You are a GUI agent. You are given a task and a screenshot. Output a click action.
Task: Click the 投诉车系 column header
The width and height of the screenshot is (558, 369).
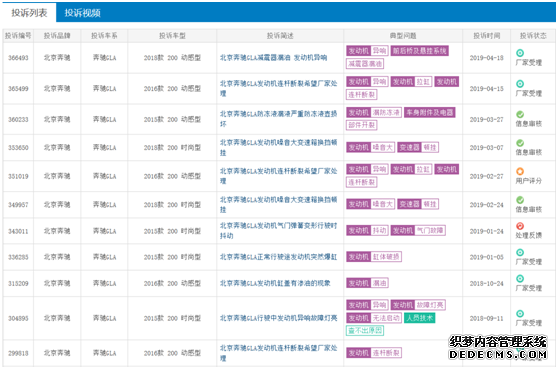104,36
